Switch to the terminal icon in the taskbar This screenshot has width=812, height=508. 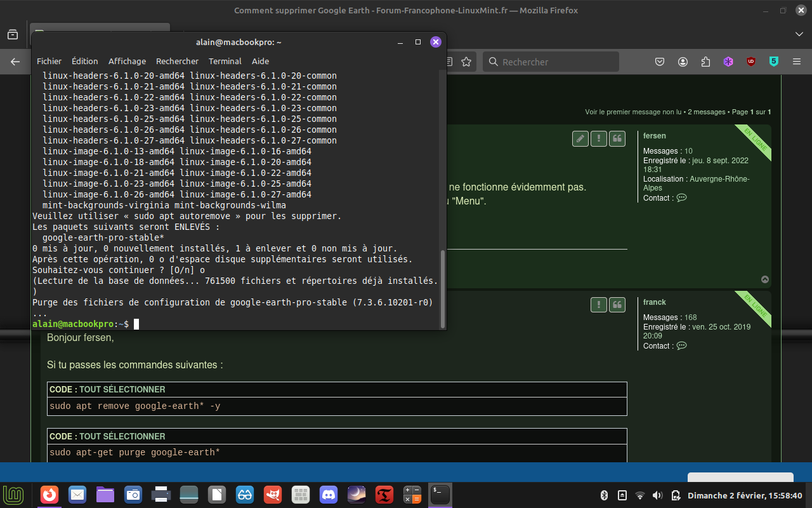coord(440,495)
